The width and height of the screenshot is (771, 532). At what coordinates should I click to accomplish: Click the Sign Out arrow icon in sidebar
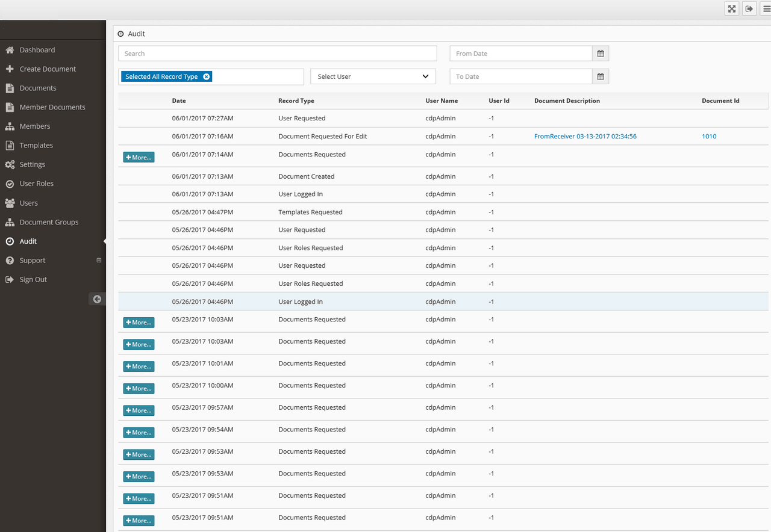pyautogui.click(x=10, y=280)
